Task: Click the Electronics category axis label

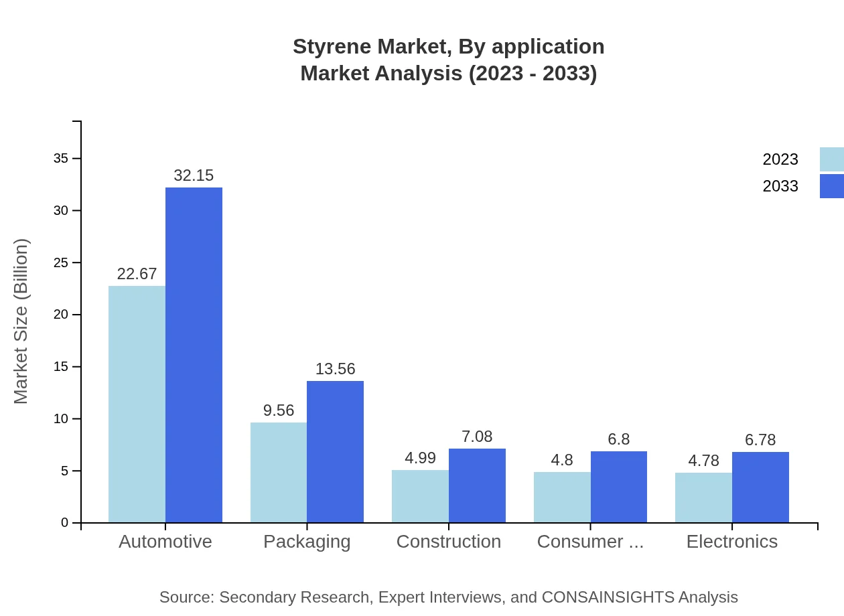Action: [732, 542]
